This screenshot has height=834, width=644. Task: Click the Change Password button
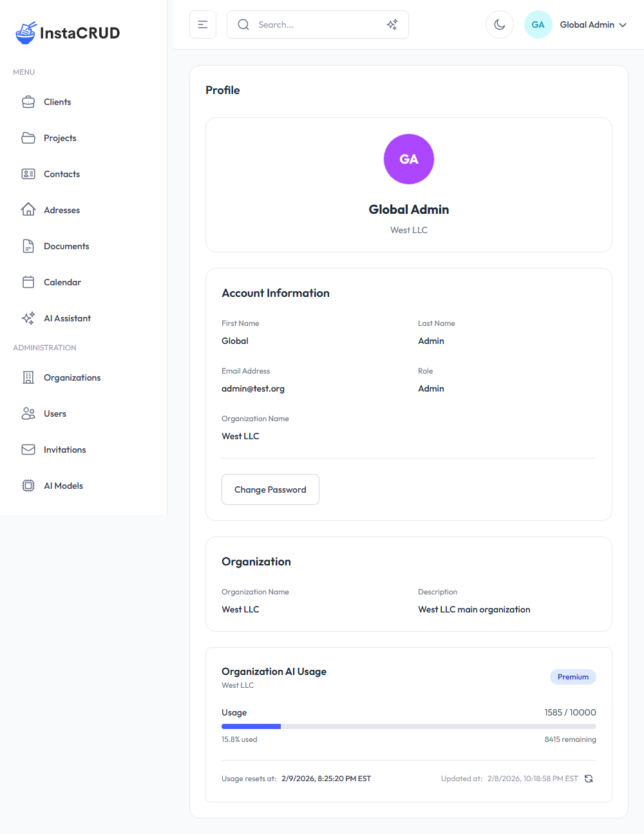[x=270, y=489]
